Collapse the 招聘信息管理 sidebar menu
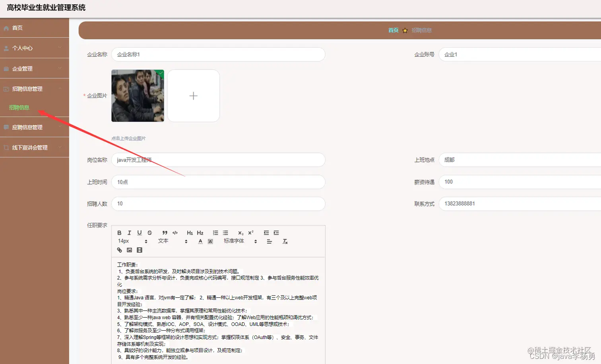The height and width of the screenshot is (364, 601). 34,89
